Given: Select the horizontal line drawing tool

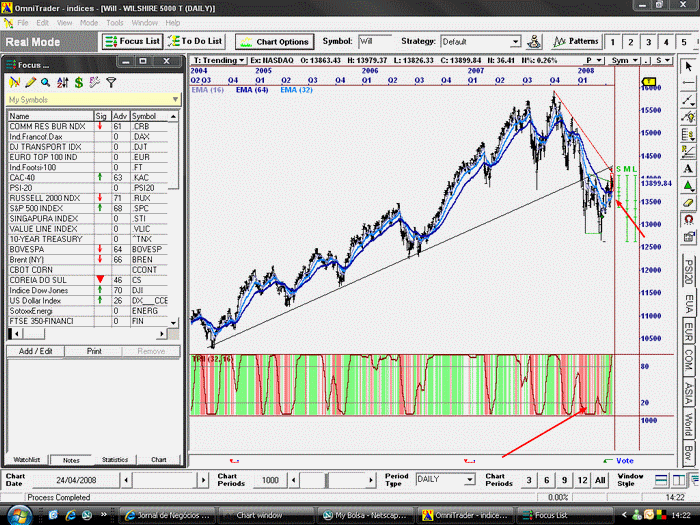Looking at the screenshot, I should 688,83.
